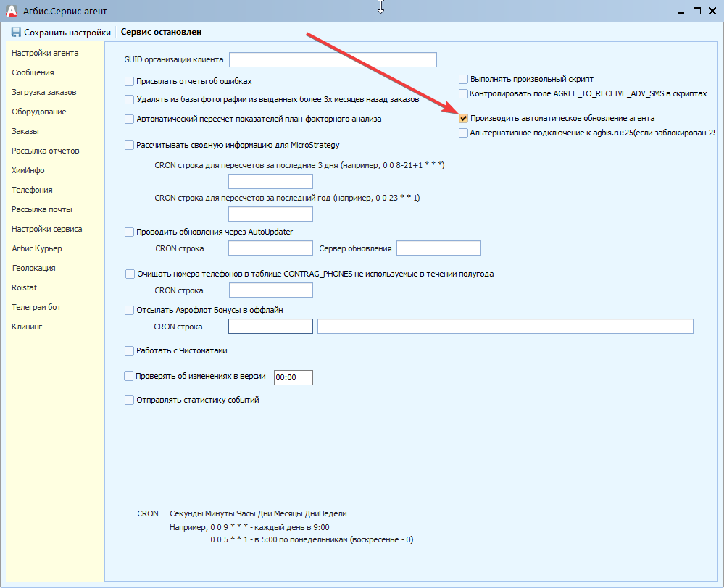Toggle Отправлять статистику событий checkbox
Screen dimensions: 724x588
click(x=129, y=400)
